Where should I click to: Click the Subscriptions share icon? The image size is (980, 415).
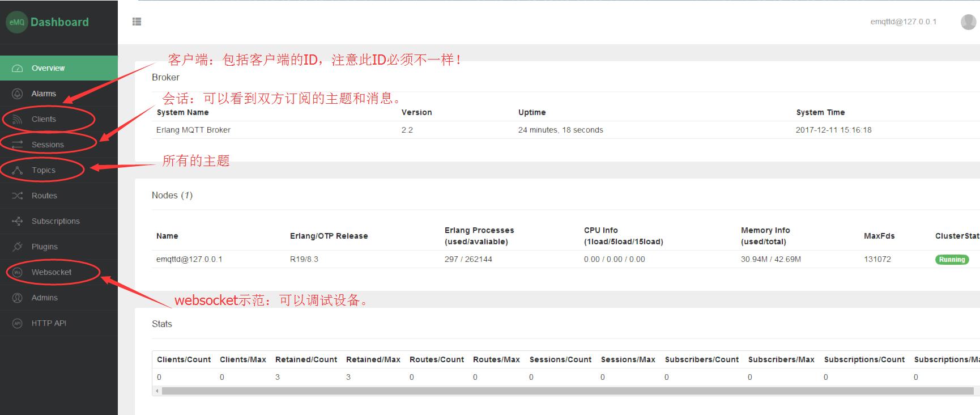click(18, 221)
